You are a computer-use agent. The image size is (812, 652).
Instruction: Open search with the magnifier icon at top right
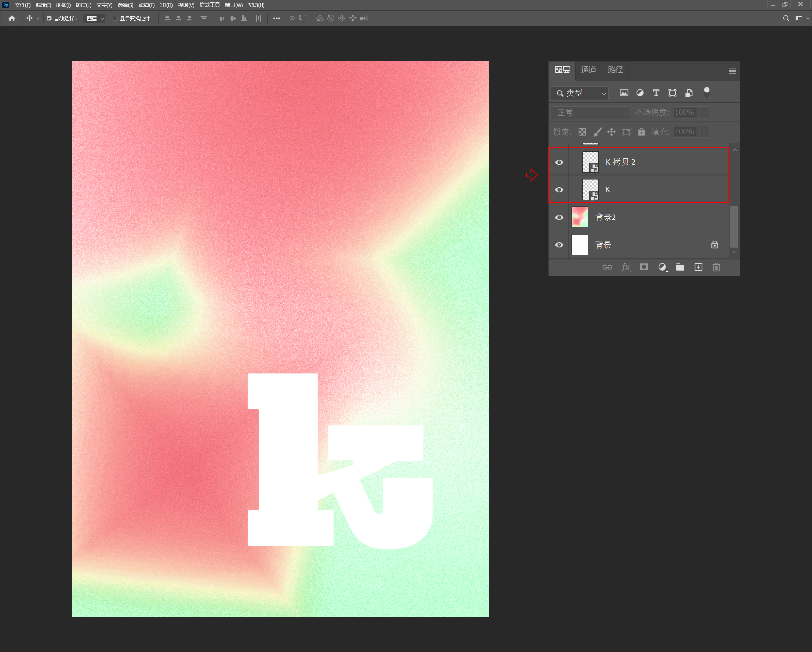[x=786, y=18]
